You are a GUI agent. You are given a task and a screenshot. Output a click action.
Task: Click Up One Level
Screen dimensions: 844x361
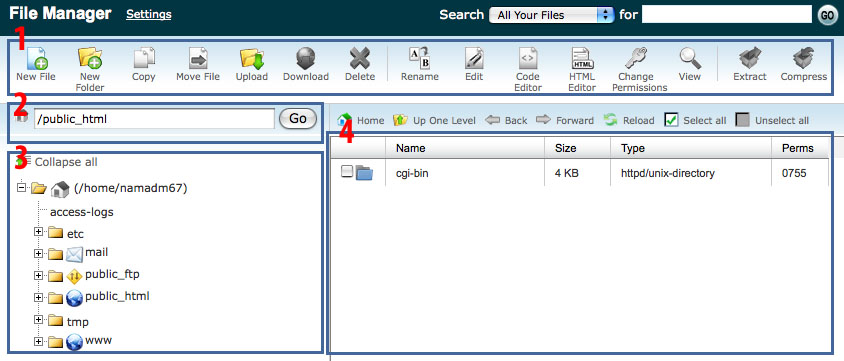434,120
